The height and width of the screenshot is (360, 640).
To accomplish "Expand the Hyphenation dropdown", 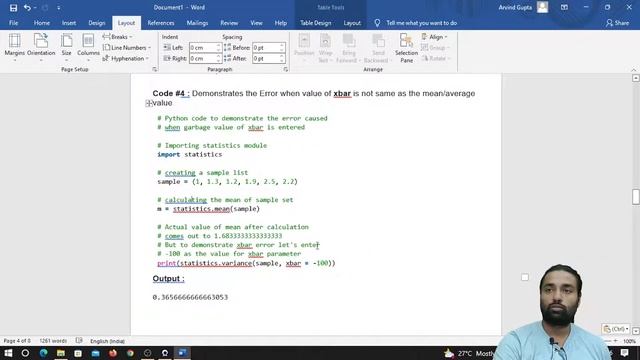I will tap(126, 58).
